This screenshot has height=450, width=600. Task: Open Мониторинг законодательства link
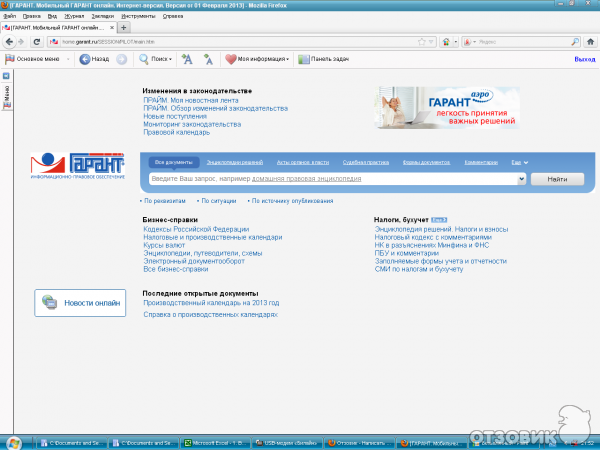point(192,124)
